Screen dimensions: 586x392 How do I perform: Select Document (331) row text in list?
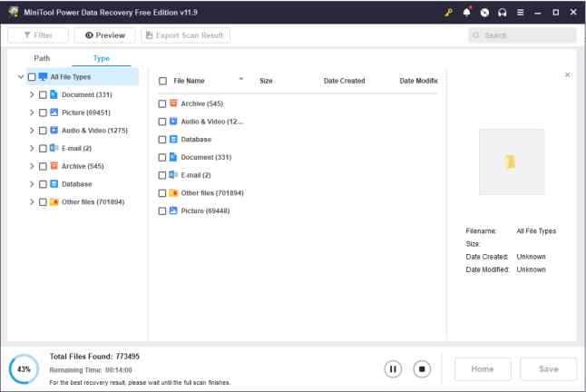[206, 157]
